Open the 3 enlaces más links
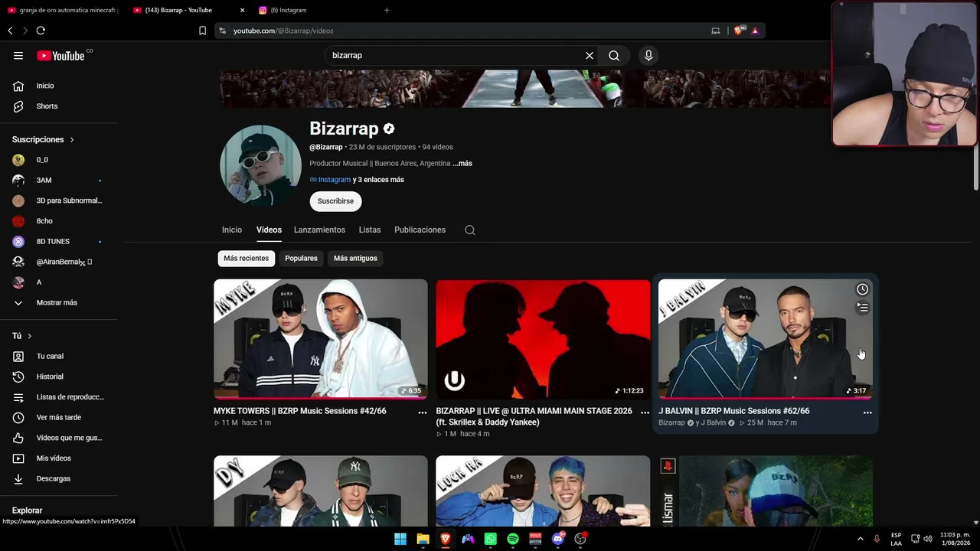 378,180
